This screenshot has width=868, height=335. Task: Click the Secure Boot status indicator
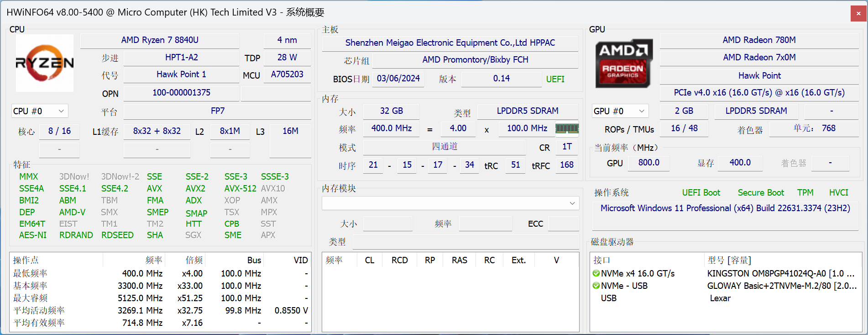point(761,193)
